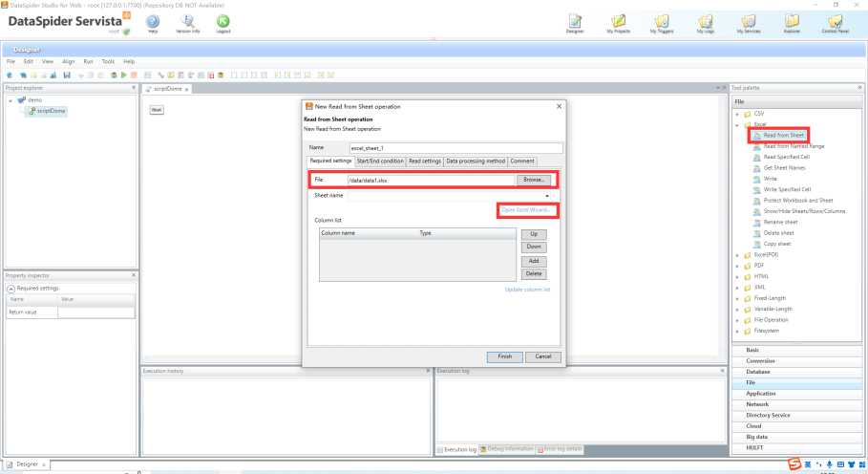Click the green Run script toolbar icon
This screenshot has height=474, width=868.
point(124,75)
